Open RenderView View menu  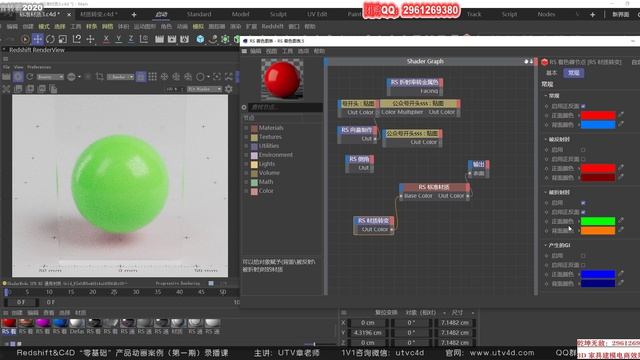click(19, 67)
